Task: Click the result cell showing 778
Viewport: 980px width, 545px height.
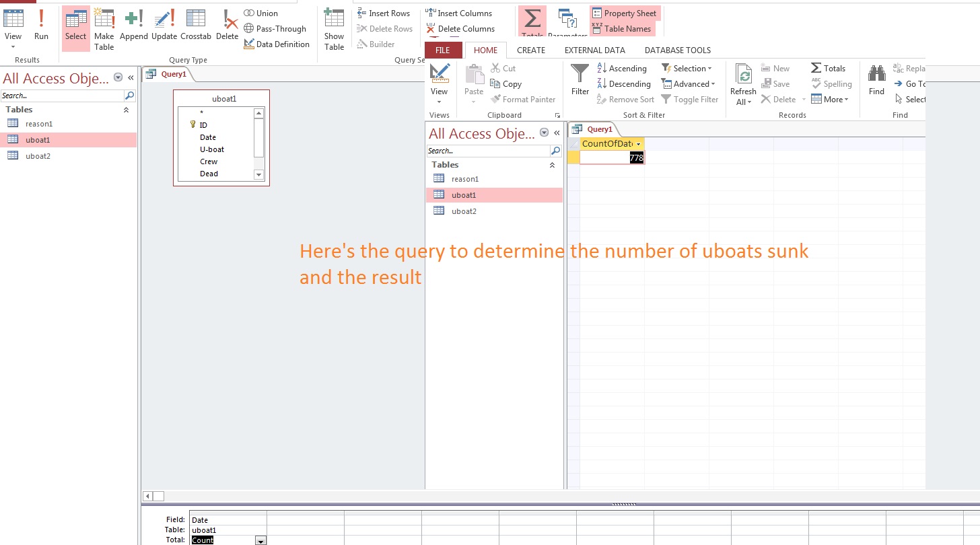Action: coord(612,157)
